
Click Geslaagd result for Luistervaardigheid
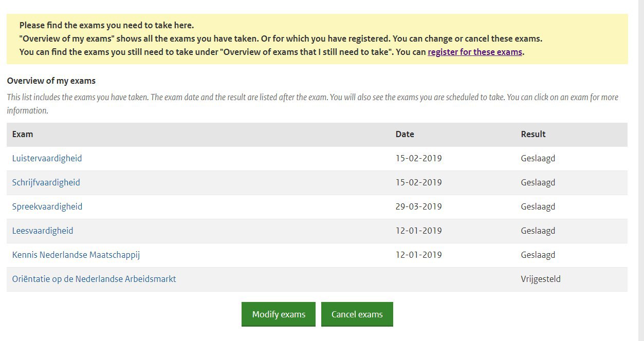coord(538,158)
